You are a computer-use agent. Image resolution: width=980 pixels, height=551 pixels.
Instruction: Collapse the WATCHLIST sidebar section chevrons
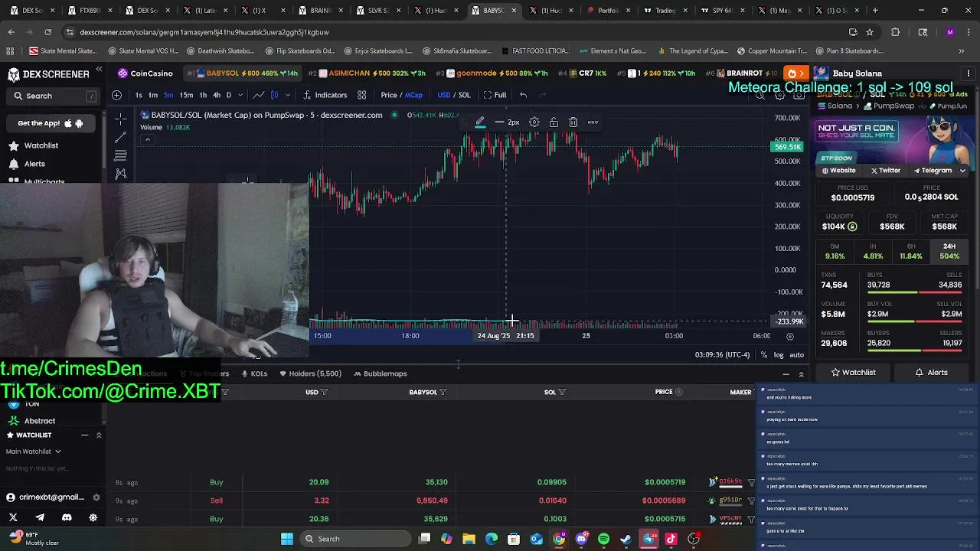(x=99, y=435)
